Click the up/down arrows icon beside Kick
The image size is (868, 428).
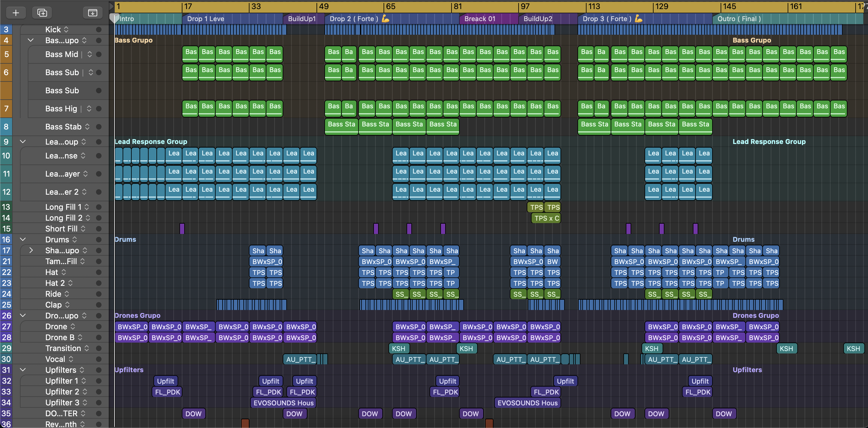click(x=66, y=30)
